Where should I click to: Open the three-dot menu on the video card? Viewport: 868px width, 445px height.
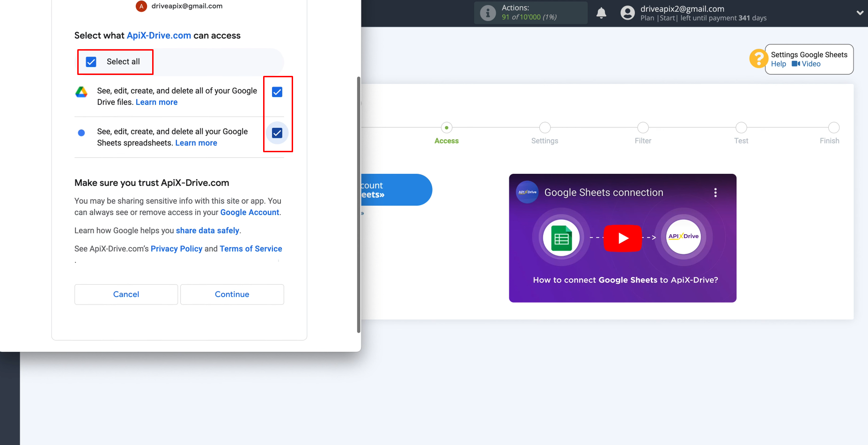[715, 192]
